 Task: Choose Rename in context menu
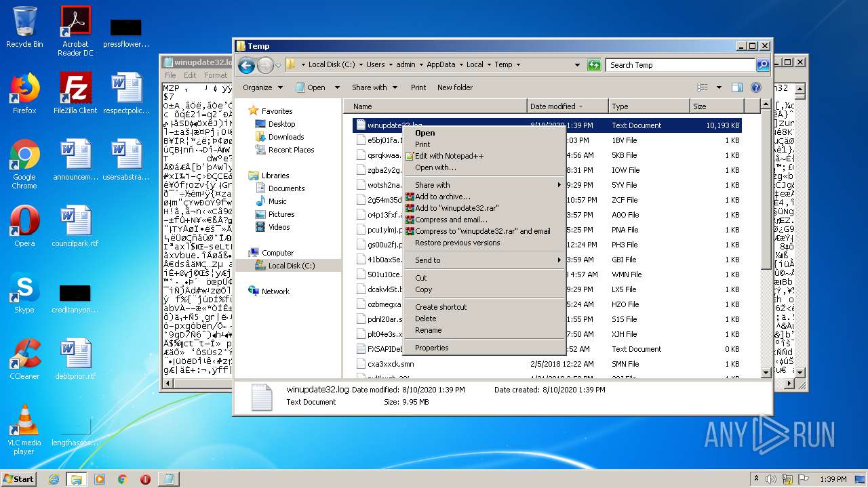[484, 330]
